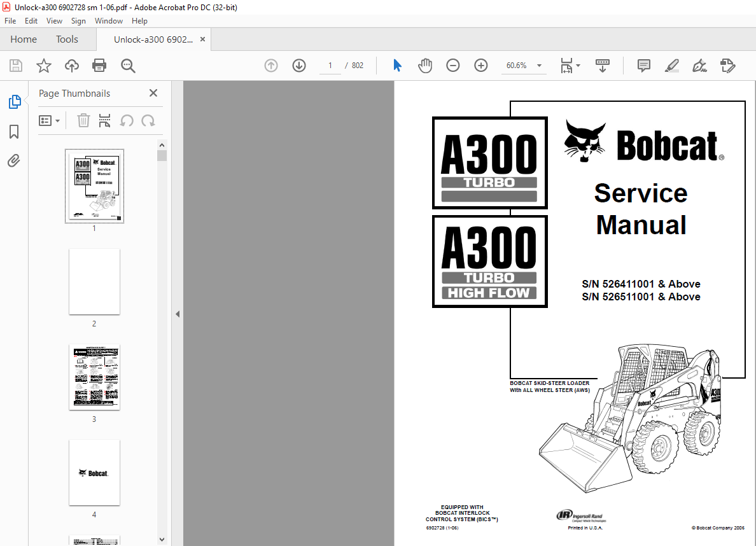Open Bookmarks sidebar icon
Viewport: 756px width, 546px height.
pos(14,132)
